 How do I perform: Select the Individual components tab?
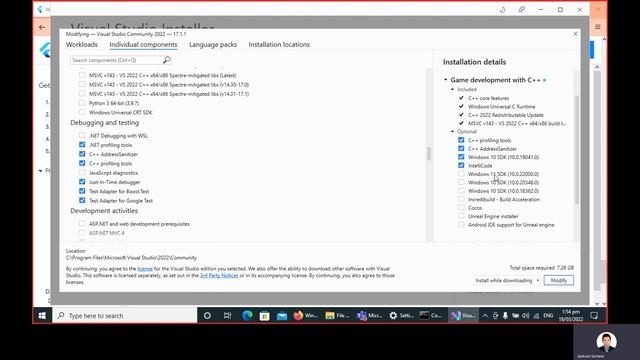tap(143, 44)
